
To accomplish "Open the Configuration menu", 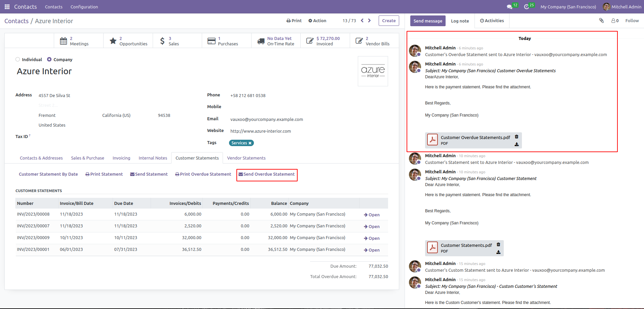I will [x=84, y=7].
